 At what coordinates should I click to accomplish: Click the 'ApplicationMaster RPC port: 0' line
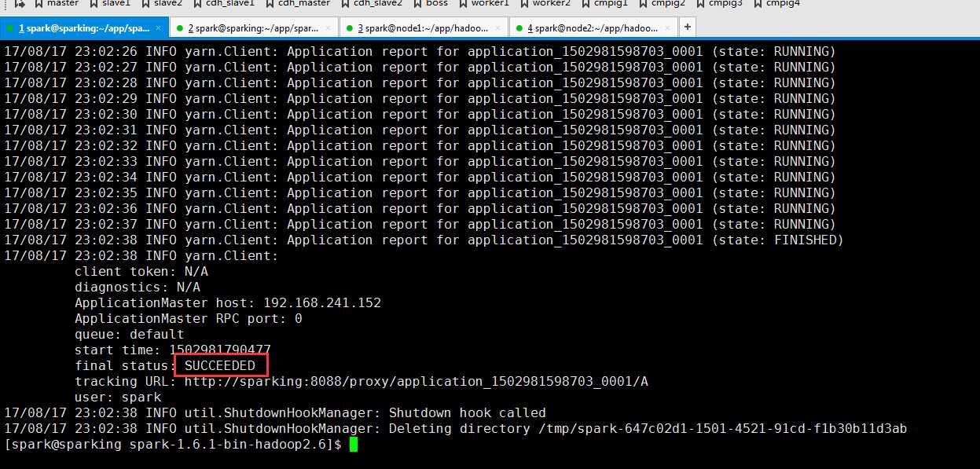tap(189, 319)
